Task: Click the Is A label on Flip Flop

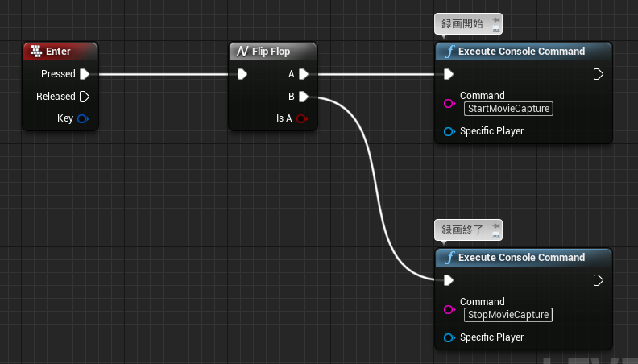Action: pyautogui.click(x=284, y=118)
